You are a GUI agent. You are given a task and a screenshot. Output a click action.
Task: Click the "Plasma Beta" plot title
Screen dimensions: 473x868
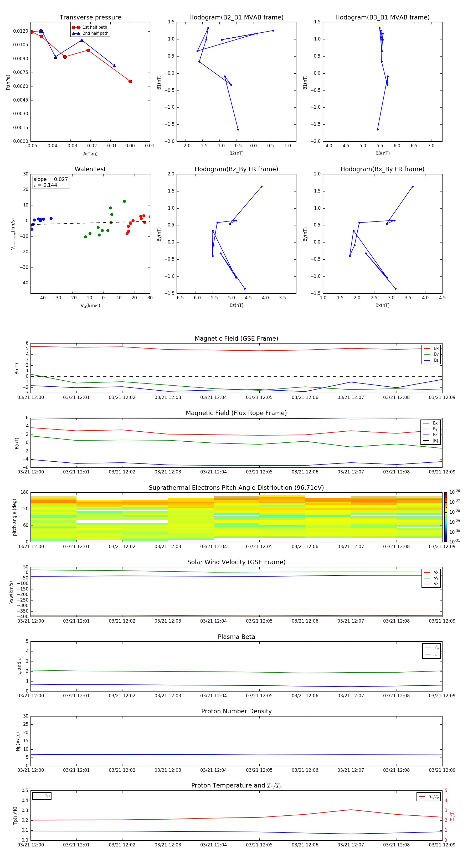click(236, 637)
